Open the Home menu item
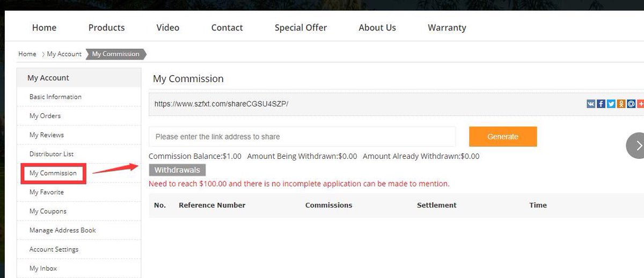Image resolution: width=644 pixels, height=278 pixels. pyautogui.click(x=44, y=28)
